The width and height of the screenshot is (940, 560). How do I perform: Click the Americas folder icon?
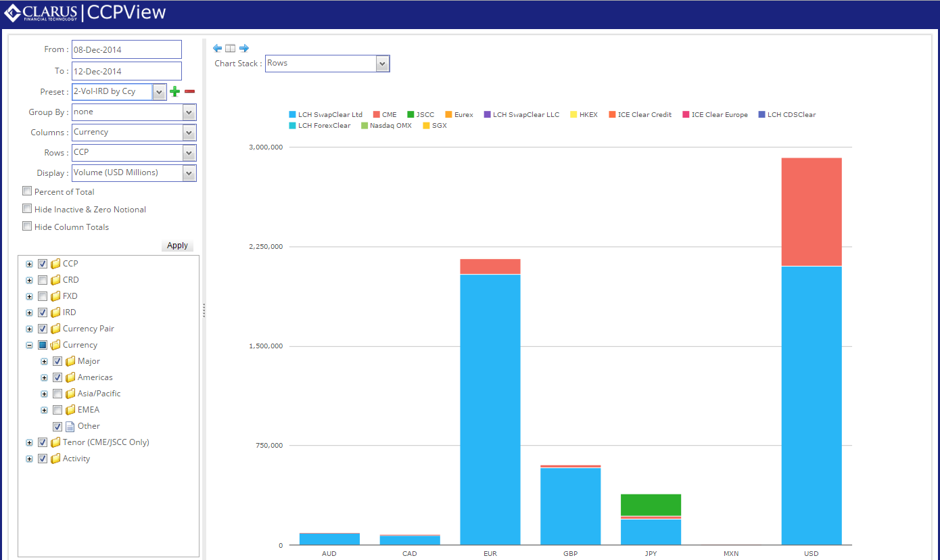[x=70, y=377]
